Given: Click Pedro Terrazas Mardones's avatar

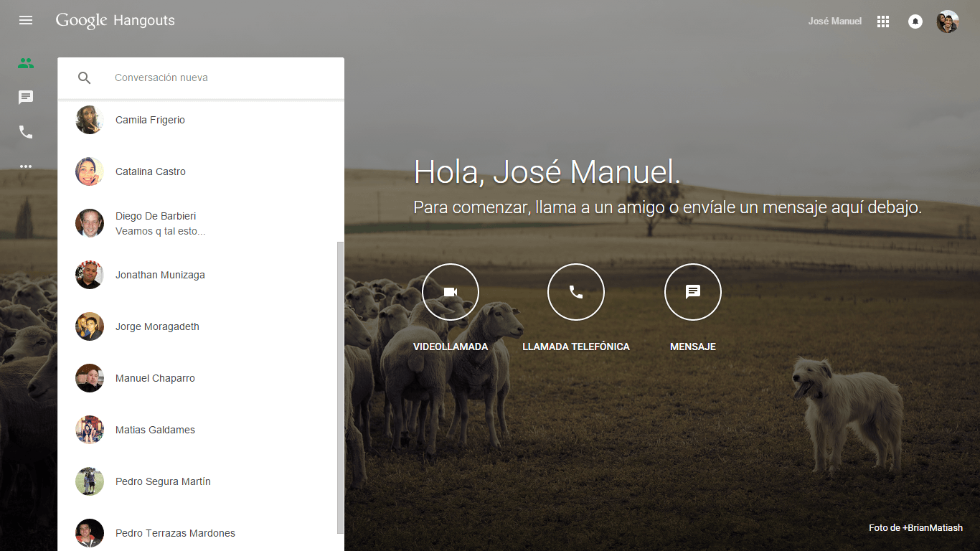Looking at the screenshot, I should pos(90,533).
